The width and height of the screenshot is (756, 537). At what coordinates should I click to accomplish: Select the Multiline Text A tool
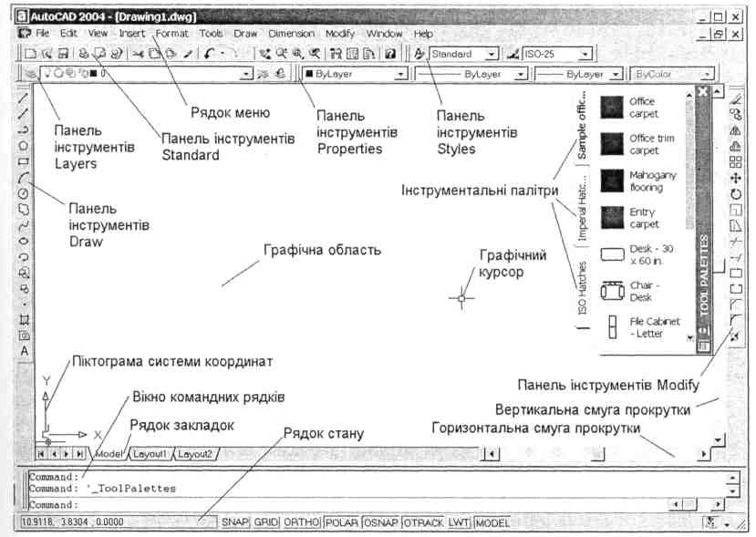click(24, 351)
